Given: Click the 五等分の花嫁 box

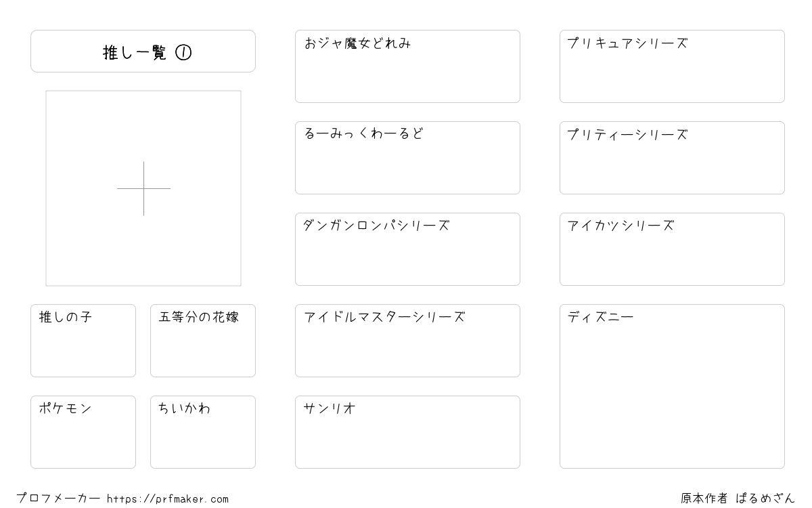Looking at the screenshot, I should 203,341.
